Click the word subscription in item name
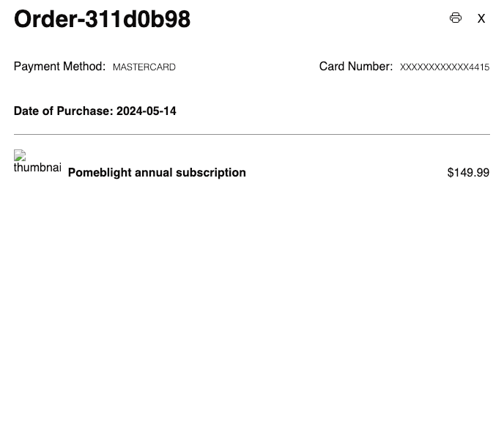This screenshot has width=504, height=441. pyautogui.click(x=211, y=173)
